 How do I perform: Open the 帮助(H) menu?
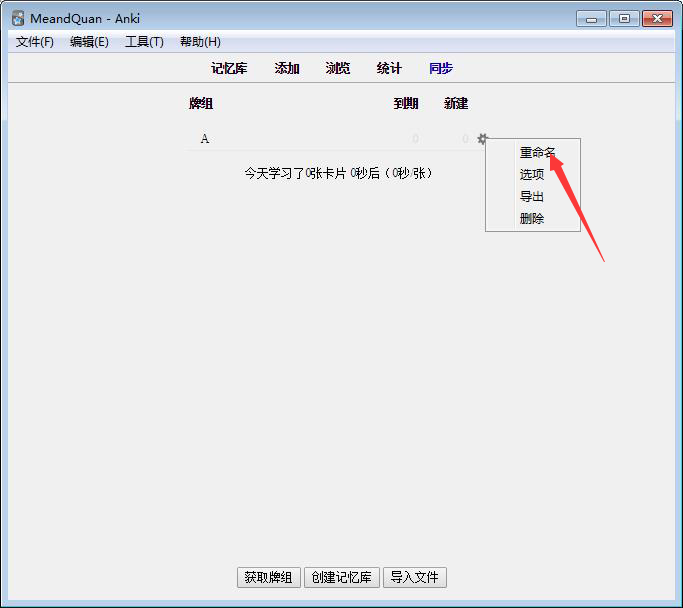point(200,42)
